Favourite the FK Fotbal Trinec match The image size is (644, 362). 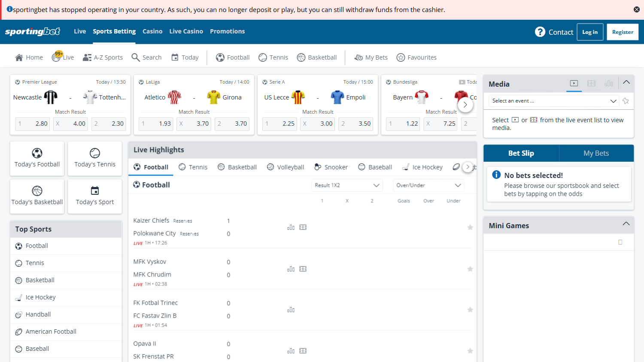coord(470,310)
